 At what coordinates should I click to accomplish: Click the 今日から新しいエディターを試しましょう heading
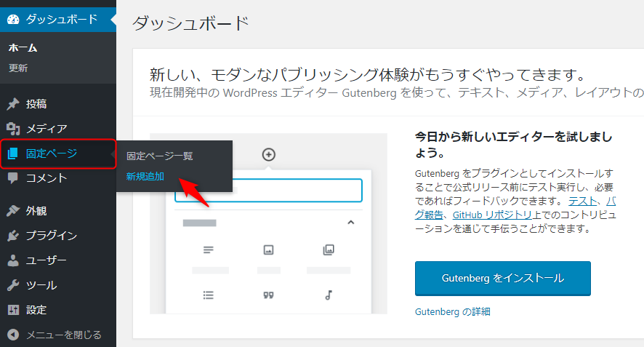pos(513,144)
